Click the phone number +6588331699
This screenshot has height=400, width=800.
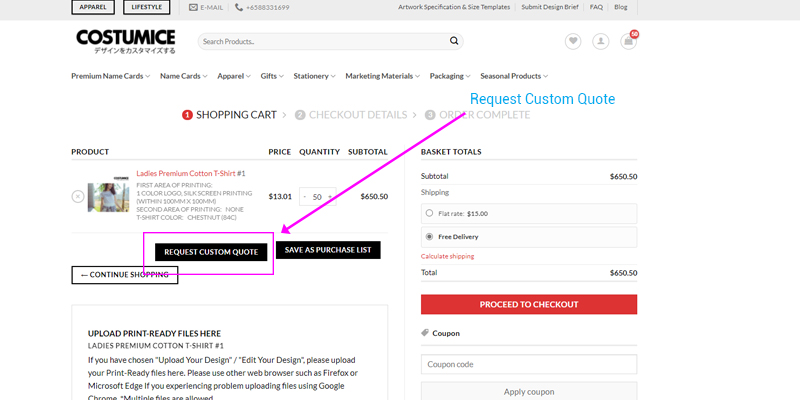[267, 8]
